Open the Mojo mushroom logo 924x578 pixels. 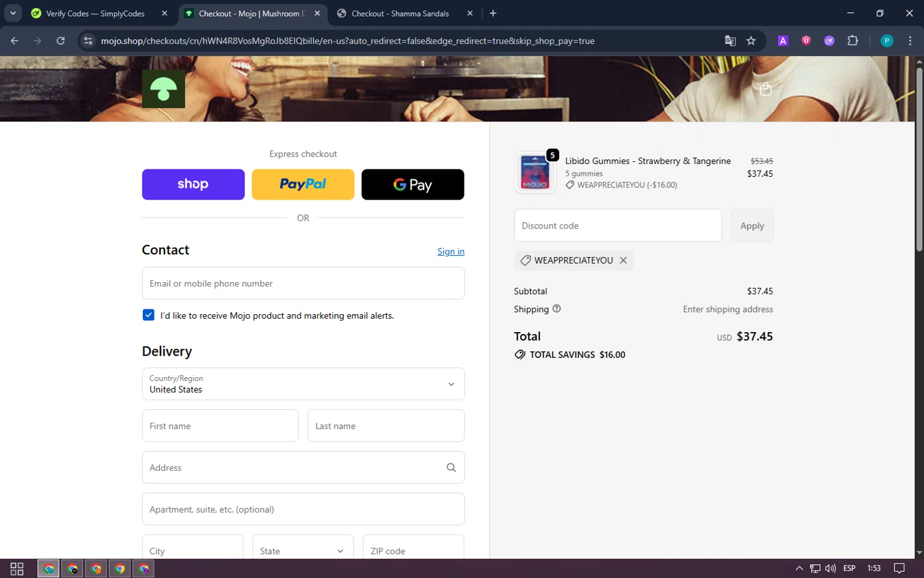(163, 89)
